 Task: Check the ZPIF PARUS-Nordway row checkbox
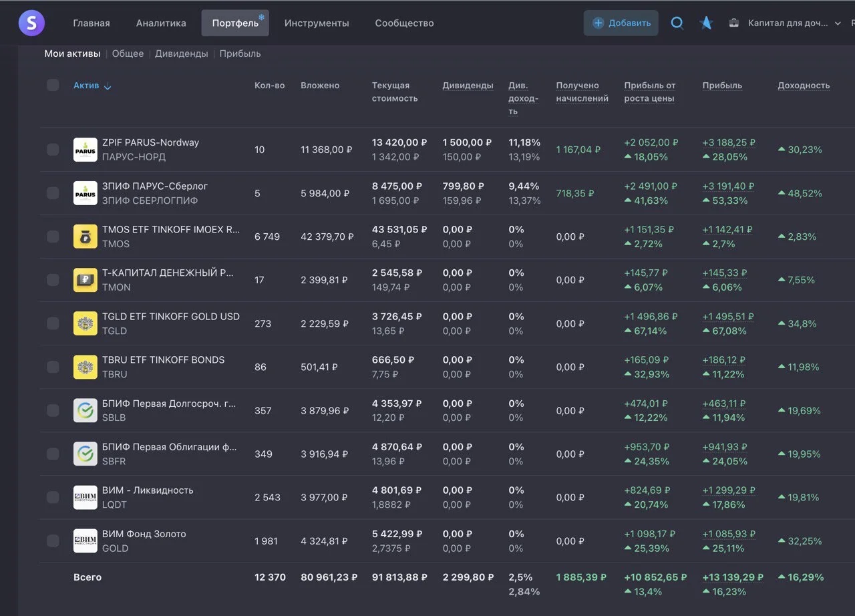53,150
